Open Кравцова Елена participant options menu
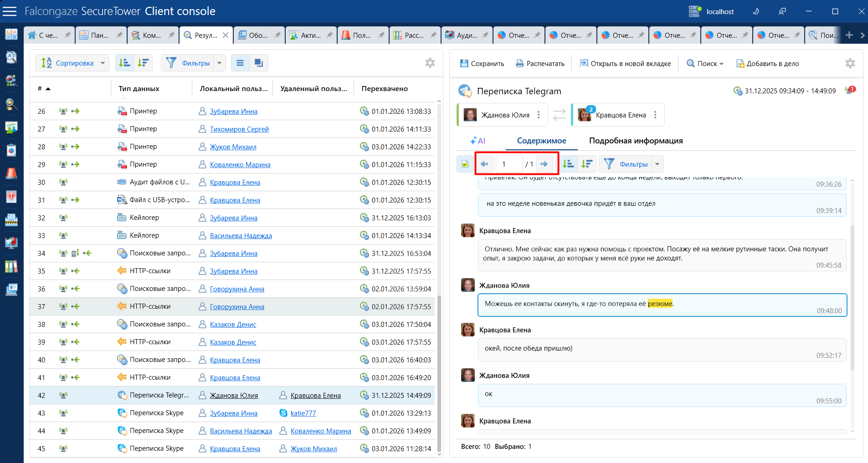Viewport: 868px width, 463px height. point(655,115)
